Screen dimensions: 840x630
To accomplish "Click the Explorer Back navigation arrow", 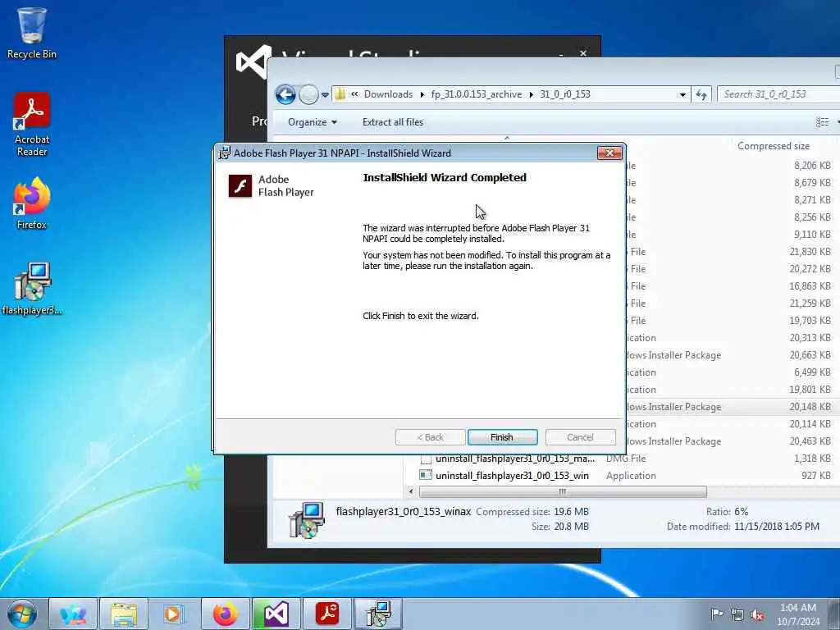I will (x=285, y=95).
